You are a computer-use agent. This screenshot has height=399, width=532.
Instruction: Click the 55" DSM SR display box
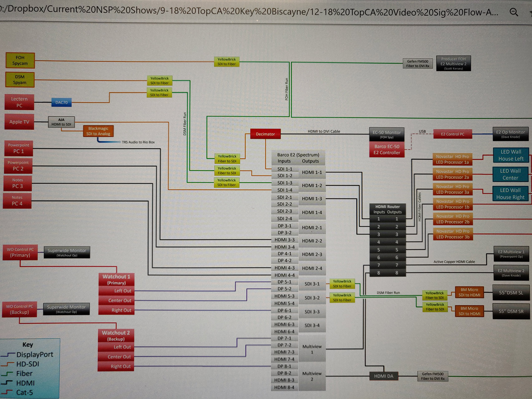(511, 311)
